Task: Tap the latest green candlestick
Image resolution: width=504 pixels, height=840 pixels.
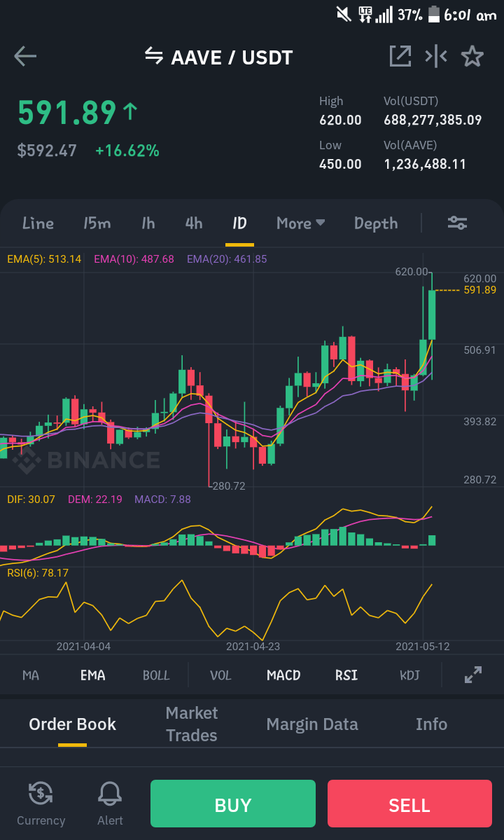Action: point(432,315)
